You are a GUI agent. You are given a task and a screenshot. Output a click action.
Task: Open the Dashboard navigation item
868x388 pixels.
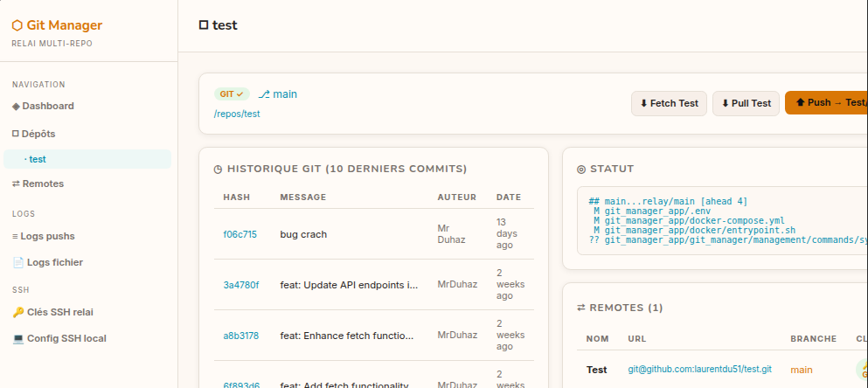coord(43,106)
